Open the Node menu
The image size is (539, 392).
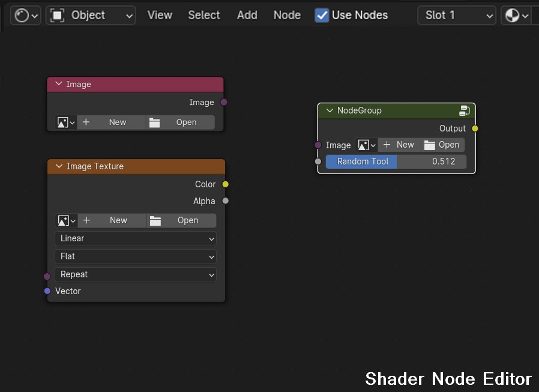(x=287, y=15)
